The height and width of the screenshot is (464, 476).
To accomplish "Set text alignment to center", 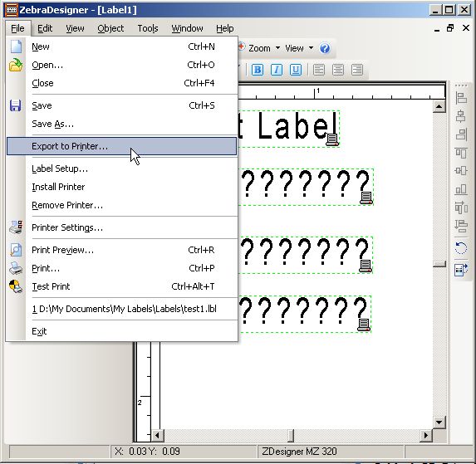I will [x=338, y=70].
